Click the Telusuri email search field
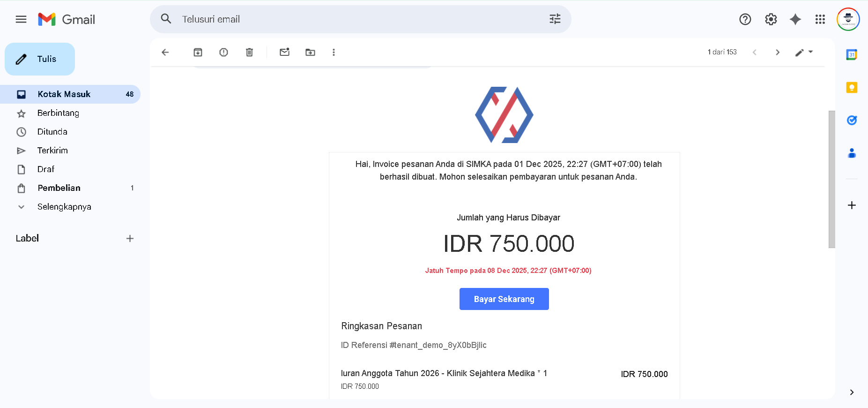This screenshot has height=408, width=868. pyautogui.click(x=356, y=19)
